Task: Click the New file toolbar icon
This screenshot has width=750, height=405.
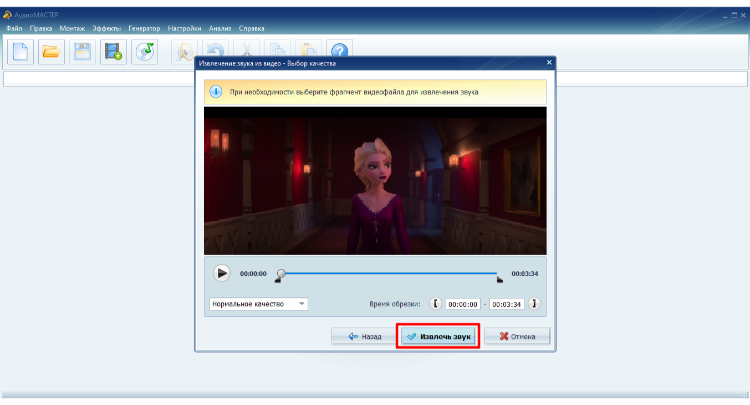Action: click(x=20, y=52)
